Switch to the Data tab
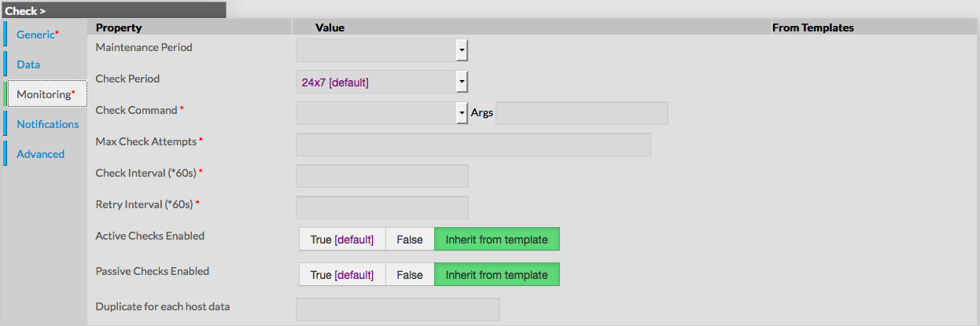Viewport: 980px width, 326px height. click(28, 64)
